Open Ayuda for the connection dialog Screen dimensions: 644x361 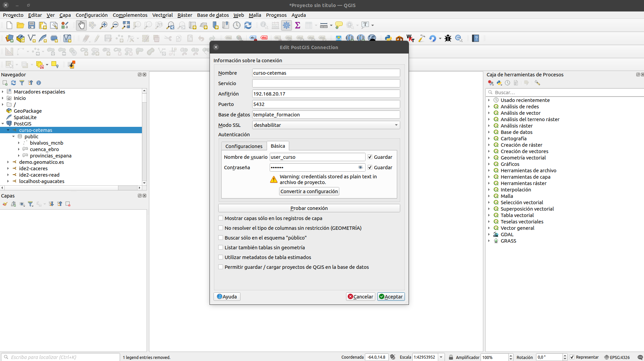(x=227, y=297)
